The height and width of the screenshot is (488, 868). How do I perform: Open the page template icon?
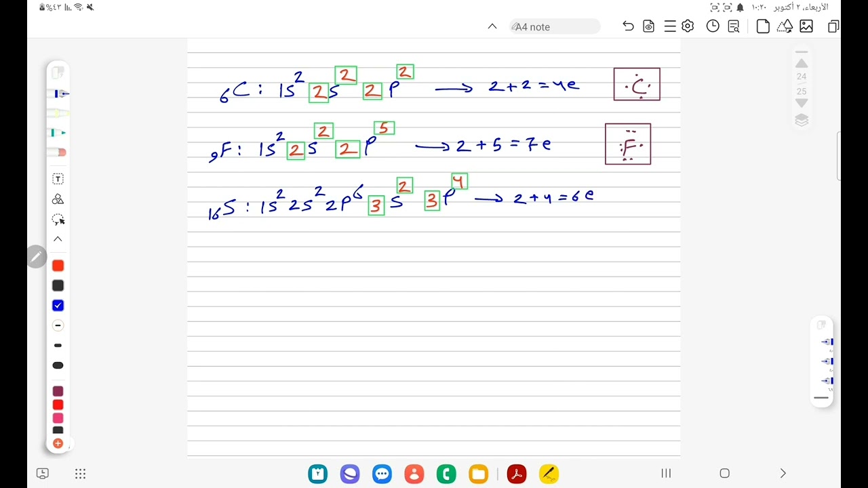coord(763,26)
